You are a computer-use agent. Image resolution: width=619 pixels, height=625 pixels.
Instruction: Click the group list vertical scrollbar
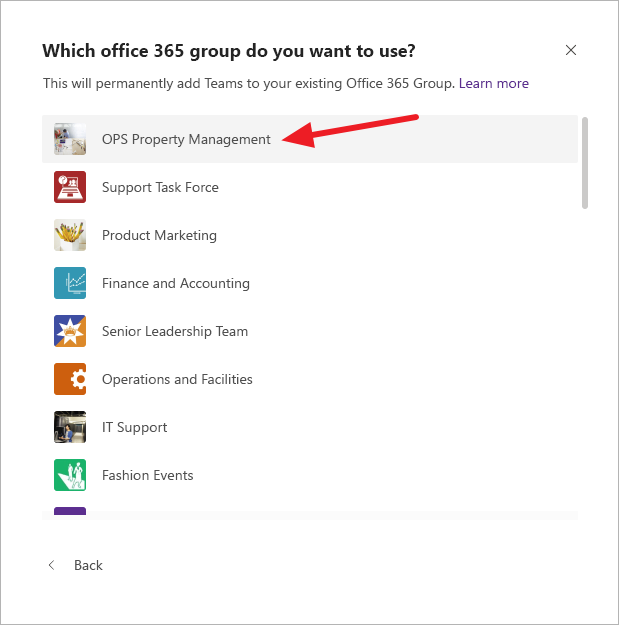tap(585, 163)
